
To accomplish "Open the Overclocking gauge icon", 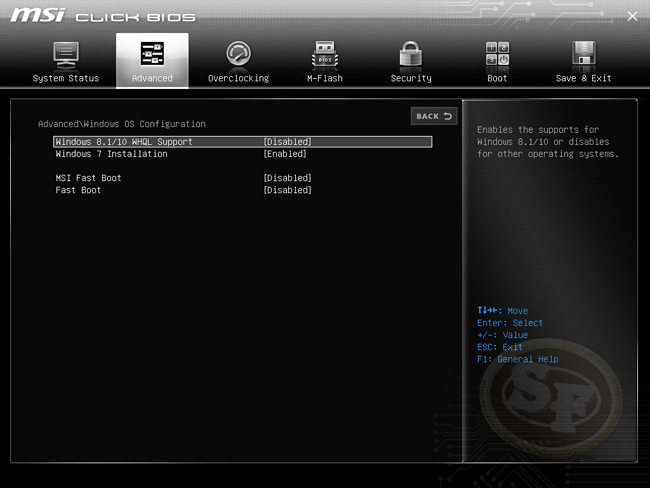I will 238,54.
